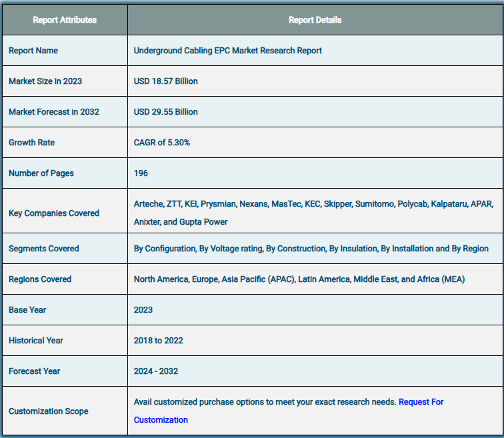Screen dimensions: 504x438
Task: Click 'Avail customized purchase options' sentence
Action: point(265,402)
